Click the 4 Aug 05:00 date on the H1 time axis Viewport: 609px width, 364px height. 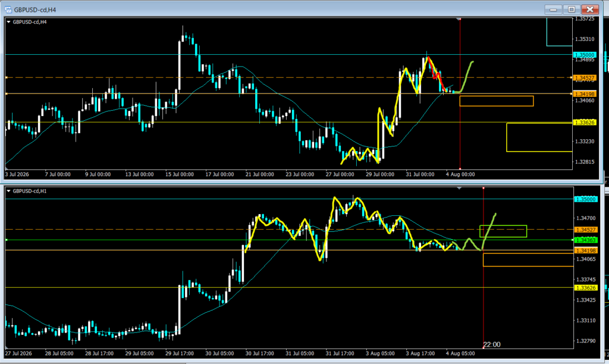point(460,353)
